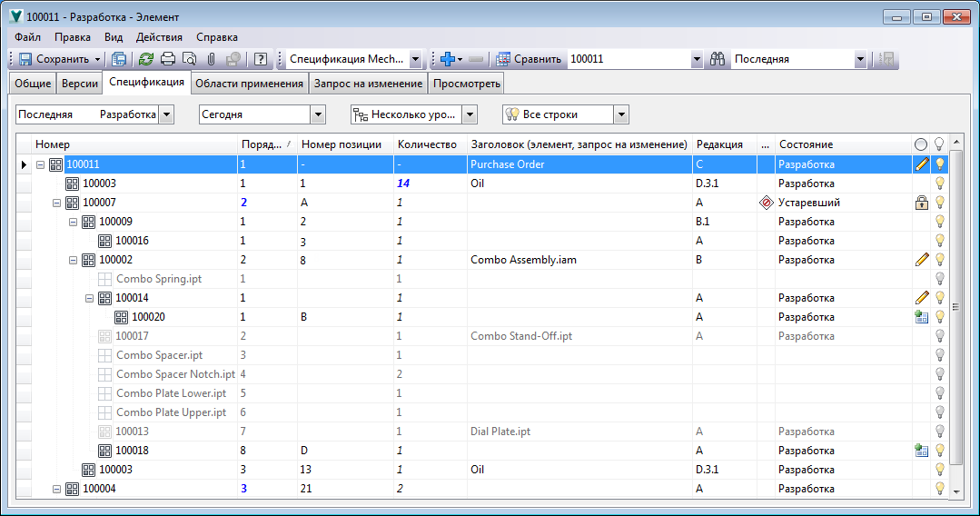The height and width of the screenshot is (516, 980).
Task: Click the item icon of row 100020
Action: point(121,317)
